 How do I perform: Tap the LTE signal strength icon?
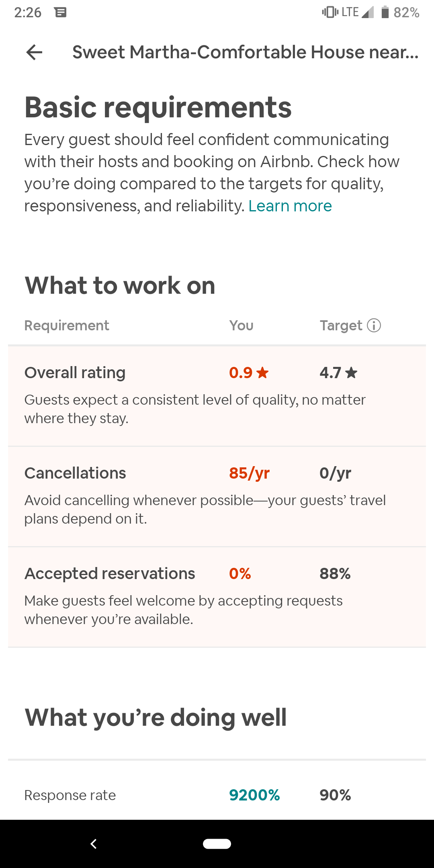(x=367, y=12)
